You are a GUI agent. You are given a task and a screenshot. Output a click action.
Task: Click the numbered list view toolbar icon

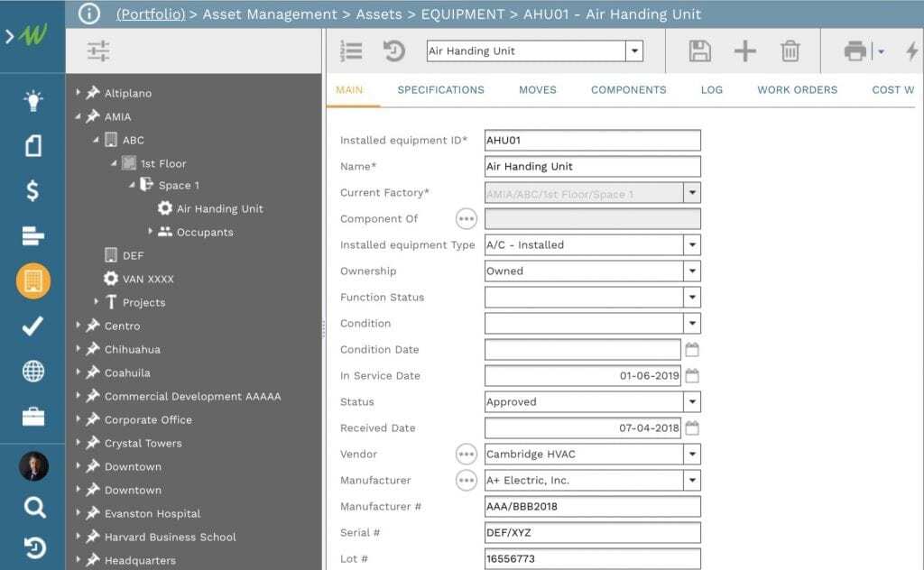pos(351,51)
